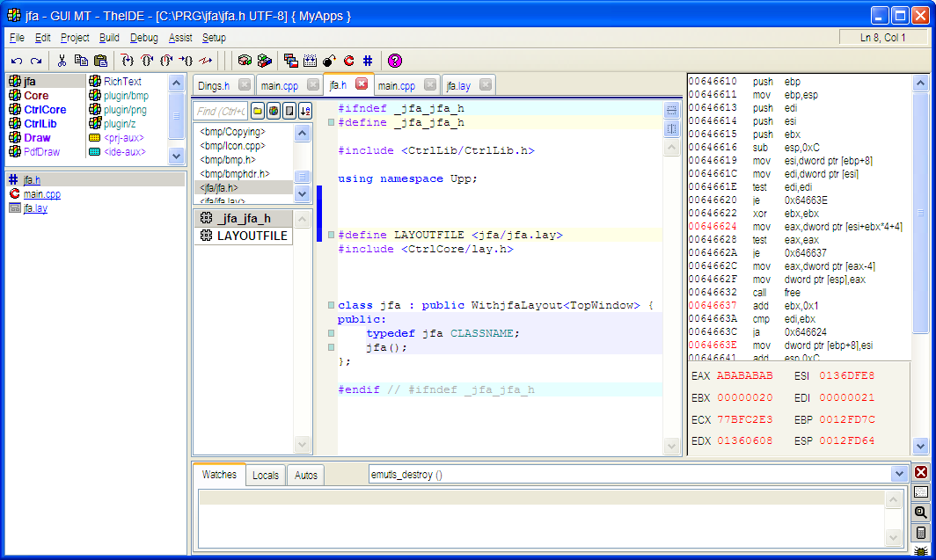The width and height of the screenshot is (936, 560).
Task: Open the Build menu
Action: click(109, 38)
